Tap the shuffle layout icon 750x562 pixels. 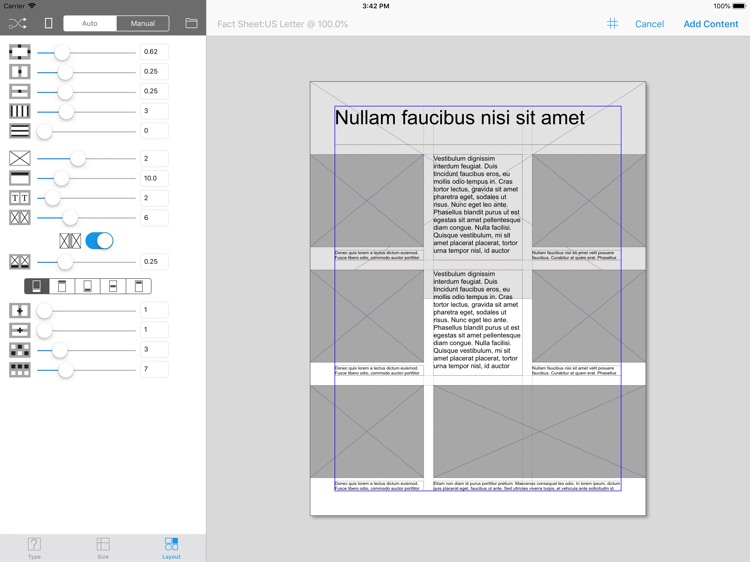pyautogui.click(x=18, y=23)
